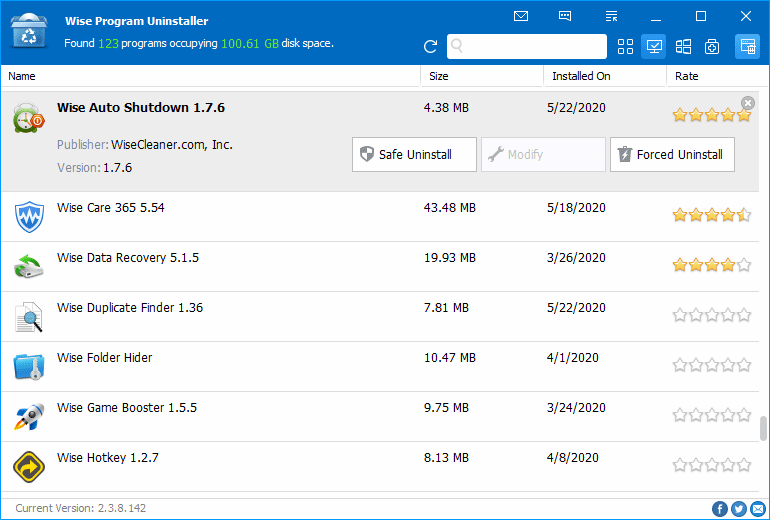Click Wise Game Booster rocket icon
This screenshot has width=770, height=520.
[x=29, y=416]
